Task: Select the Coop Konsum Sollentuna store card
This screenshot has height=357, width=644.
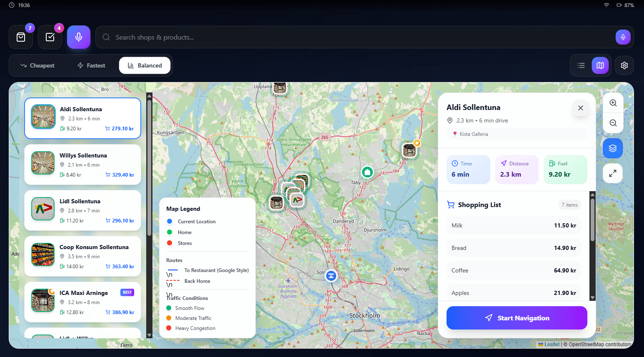Action: point(82,256)
